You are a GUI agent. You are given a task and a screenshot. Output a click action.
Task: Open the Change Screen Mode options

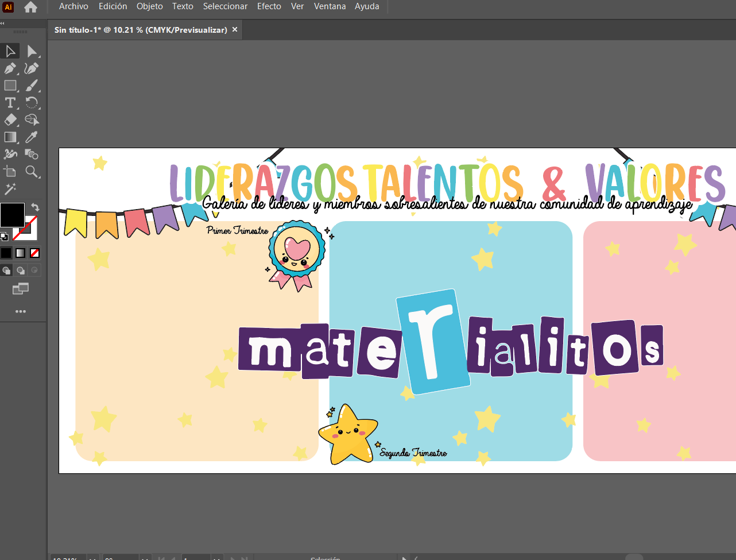click(x=21, y=289)
